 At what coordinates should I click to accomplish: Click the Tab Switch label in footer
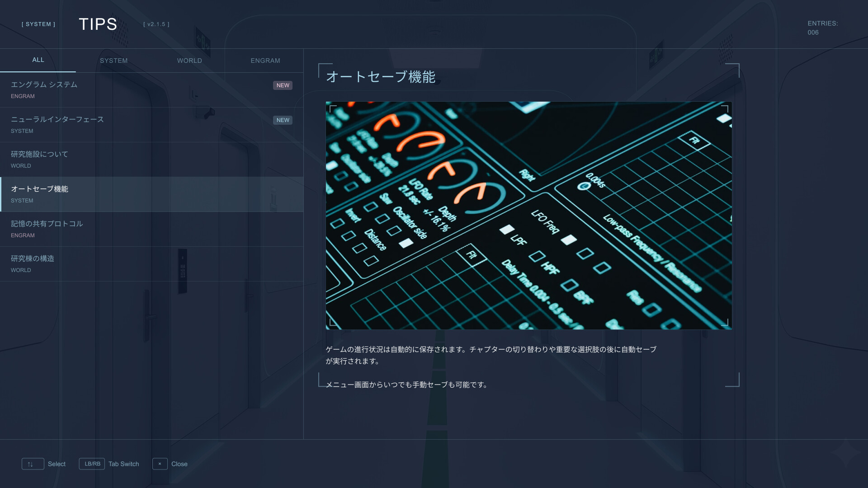click(x=123, y=464)
